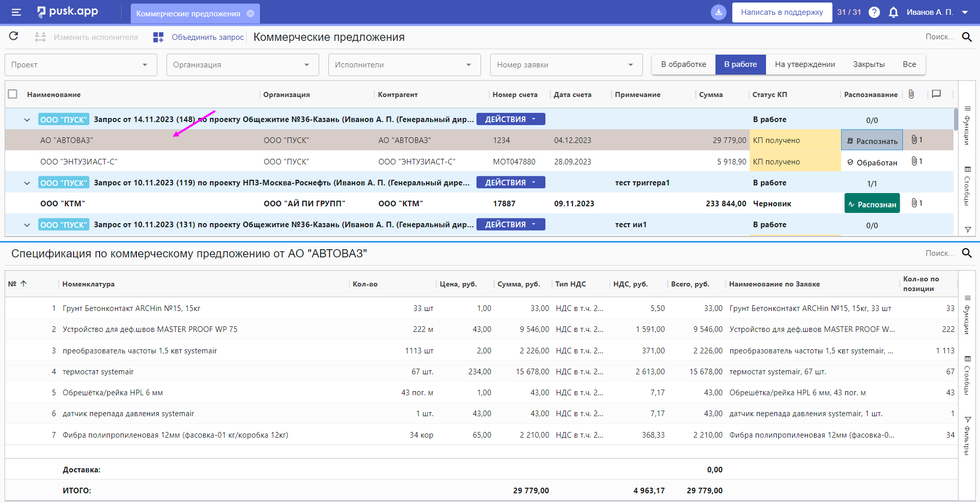Click the pusk.app logo
The image size is (980, 503).
click(x=67, y=12)
